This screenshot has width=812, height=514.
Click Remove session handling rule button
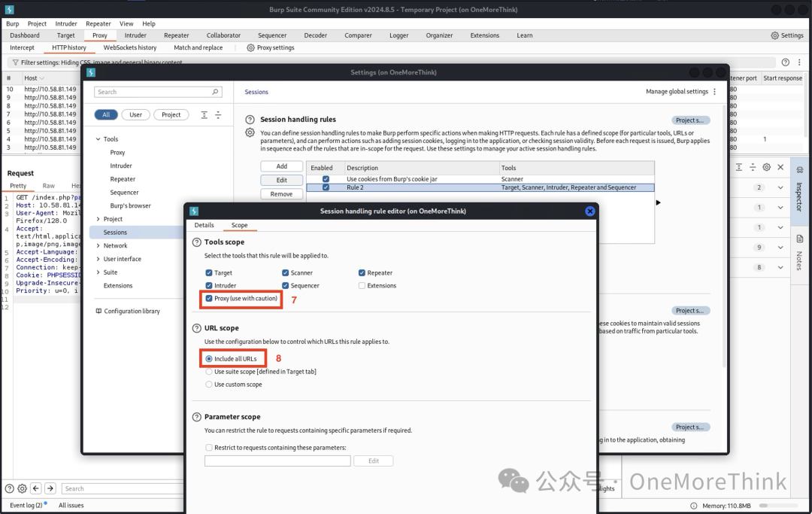point(282,194)
